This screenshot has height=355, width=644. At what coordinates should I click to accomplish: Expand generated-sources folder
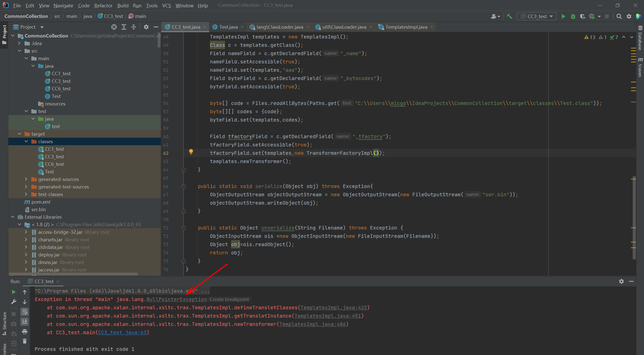(26, 179)
